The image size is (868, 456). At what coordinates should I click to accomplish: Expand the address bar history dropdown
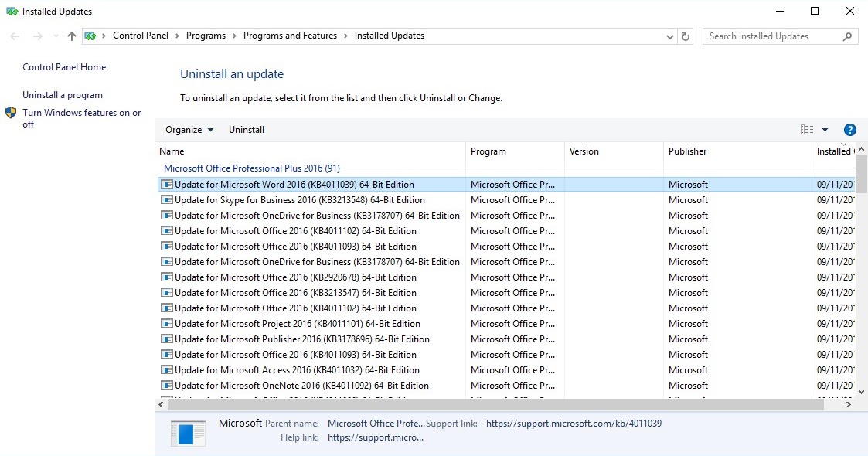click(x=670, y=36)
